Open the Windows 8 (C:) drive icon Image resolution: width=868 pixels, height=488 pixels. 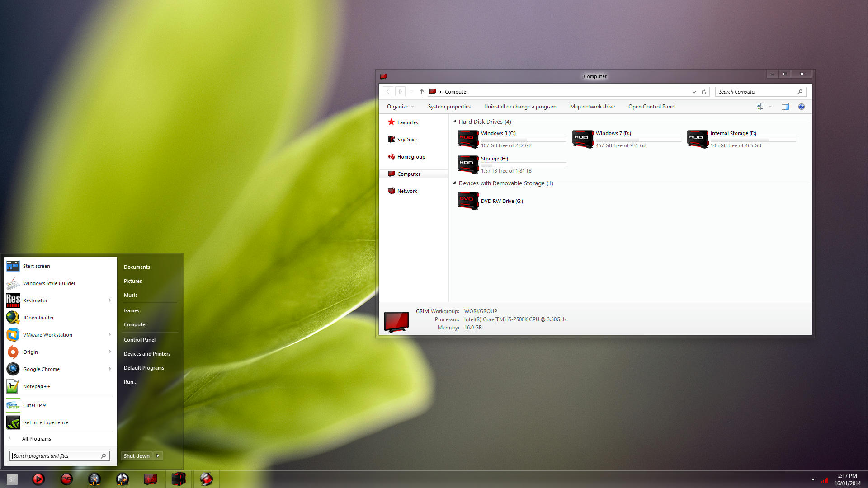pyautogui.click(x=467, y=139)
